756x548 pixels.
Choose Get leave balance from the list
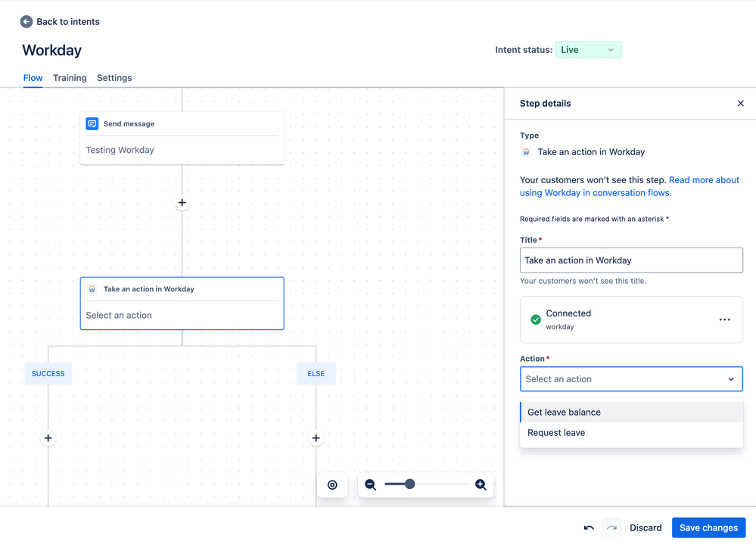631,413
